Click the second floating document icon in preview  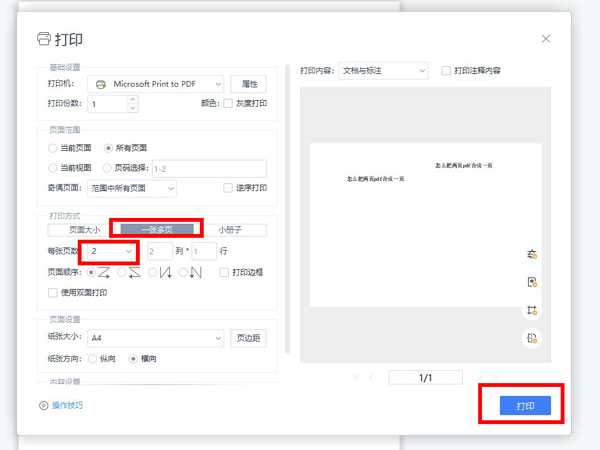[x=532, y=282]
